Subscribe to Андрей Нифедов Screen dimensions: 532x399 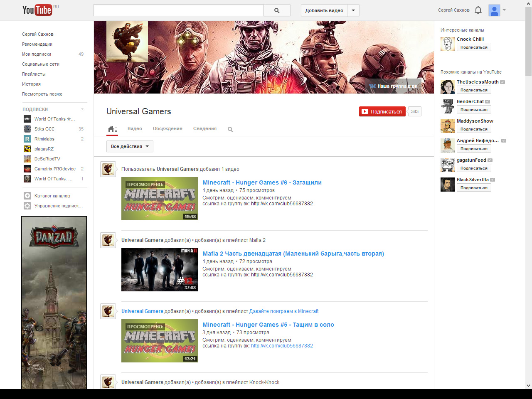pos(474,149)
